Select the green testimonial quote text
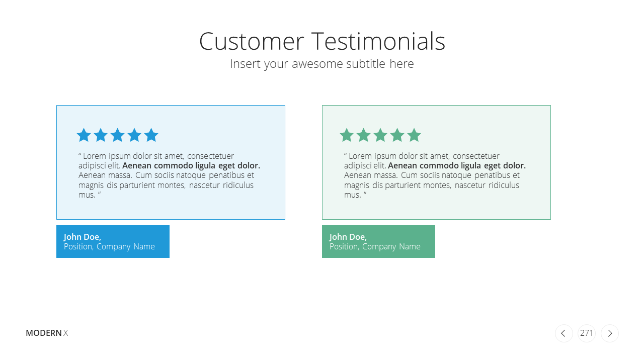 point(435,175)
